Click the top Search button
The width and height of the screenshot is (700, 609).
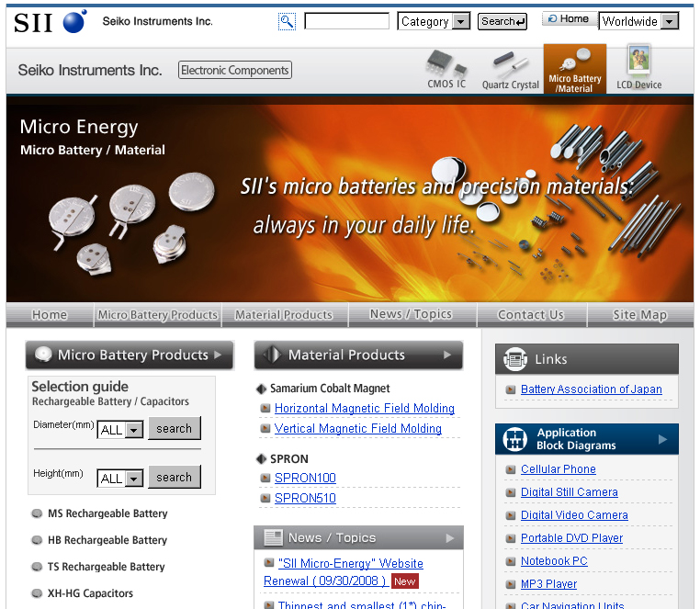pyautogui.click(x=502, y=21)
